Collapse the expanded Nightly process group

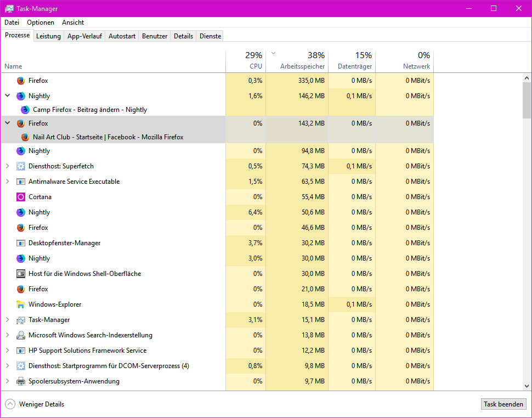[8, 95]
